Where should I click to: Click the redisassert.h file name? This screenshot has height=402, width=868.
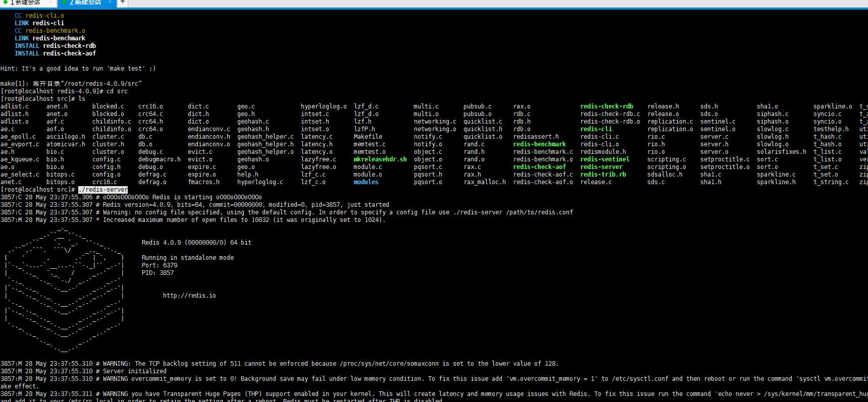point(536,137)
